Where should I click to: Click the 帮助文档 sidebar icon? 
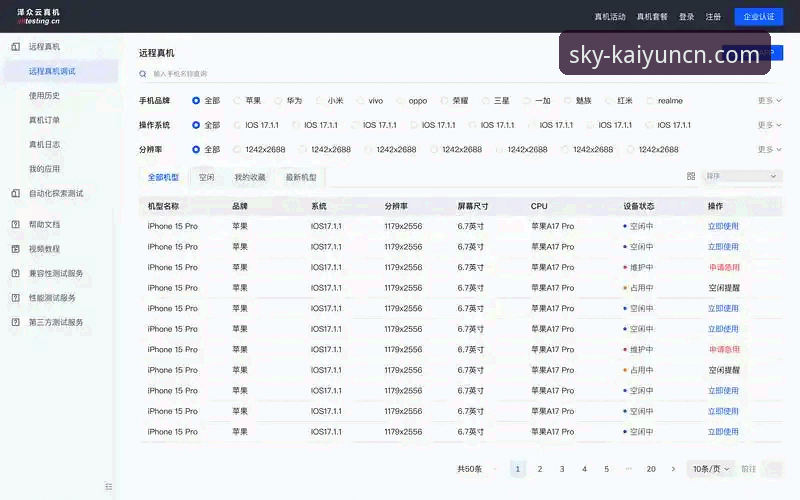tap(16, 224)
